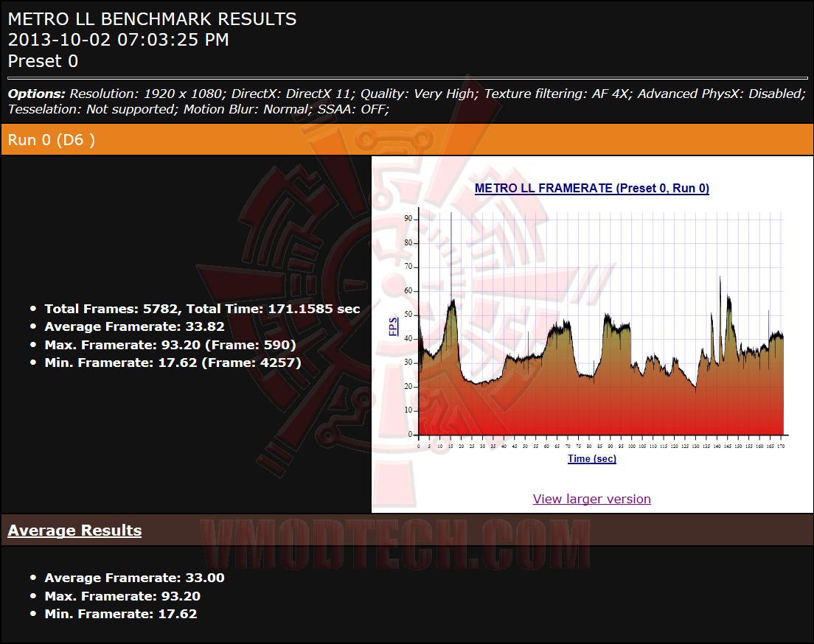Select Max. Framerate: 93.20 (Frame: 590)
This screenshot has width=814, height=644.
(170, 345)
